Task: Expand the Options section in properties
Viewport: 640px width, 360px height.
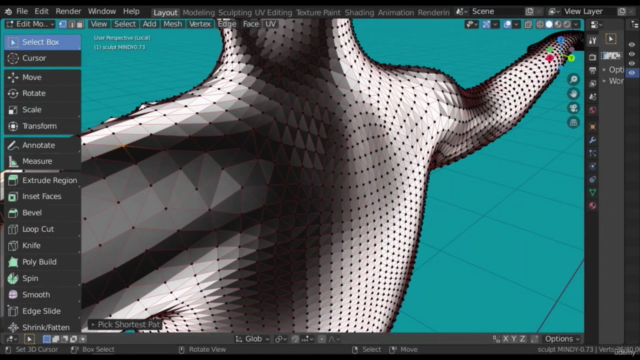Action: [613, 70]
